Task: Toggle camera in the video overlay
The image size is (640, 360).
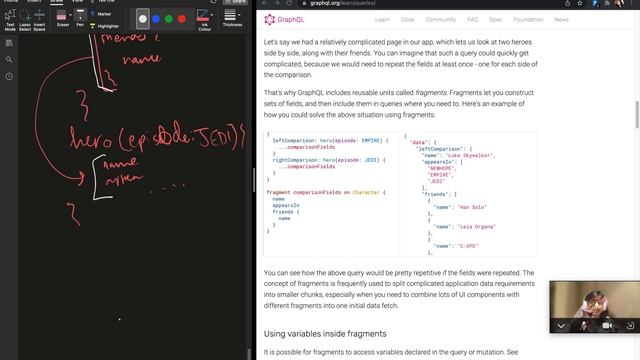Action: coord(607,325)
